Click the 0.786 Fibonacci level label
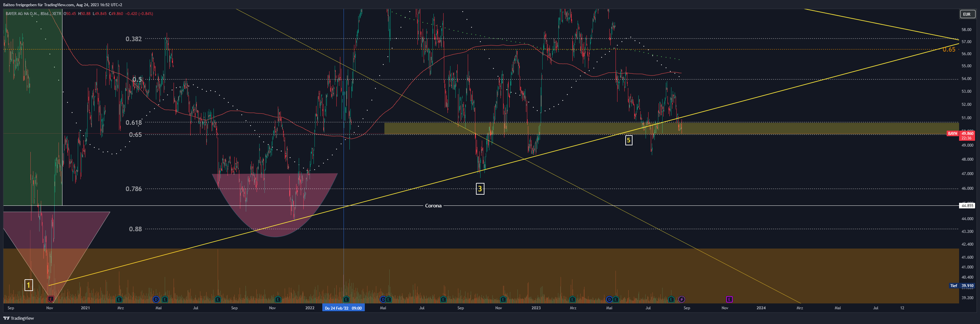 tap(134, 189)
